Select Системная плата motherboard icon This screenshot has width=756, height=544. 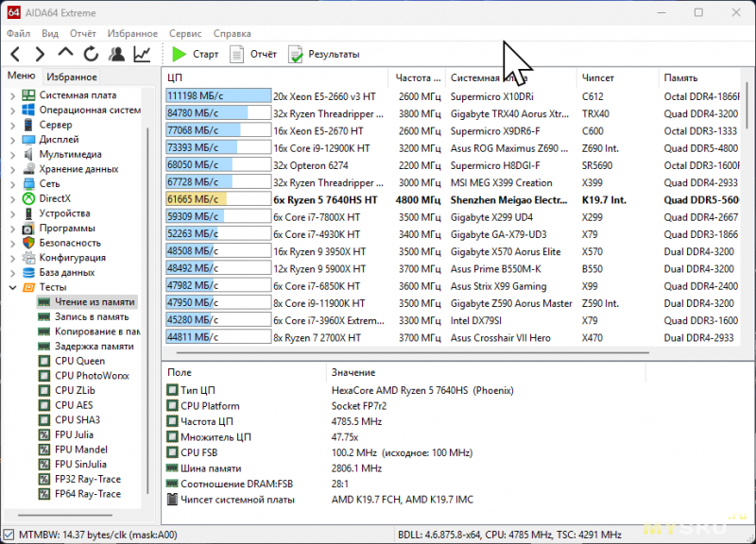[x=29, y=95]
